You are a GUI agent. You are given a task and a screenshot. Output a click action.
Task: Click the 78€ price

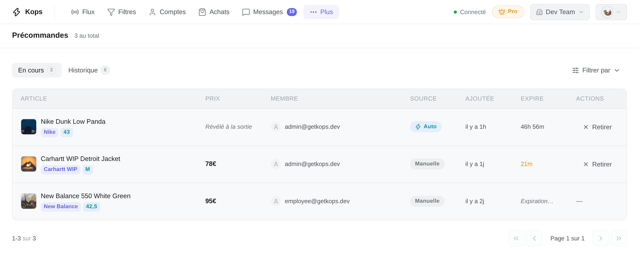pyautogui.click(x=211, y=164)
